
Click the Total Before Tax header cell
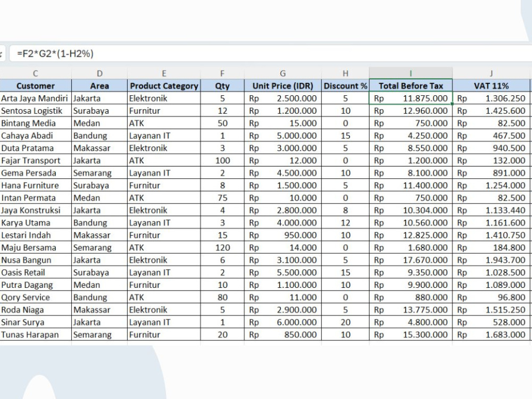click(411, 86)
